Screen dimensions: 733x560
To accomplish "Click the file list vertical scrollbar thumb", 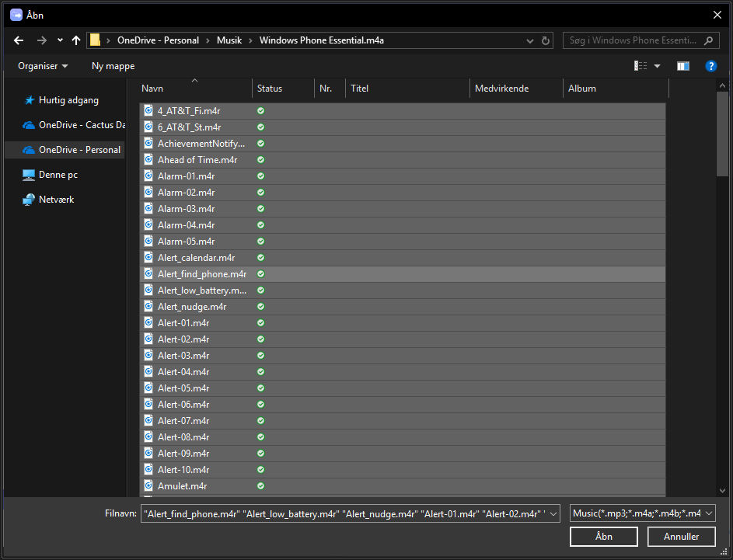I will tap(722, 134).
